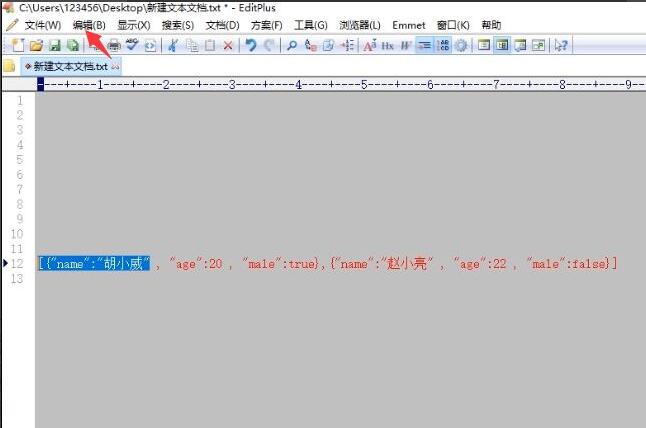Open the 方案(F) menu
646x428 pixels.
click(267, 25)
